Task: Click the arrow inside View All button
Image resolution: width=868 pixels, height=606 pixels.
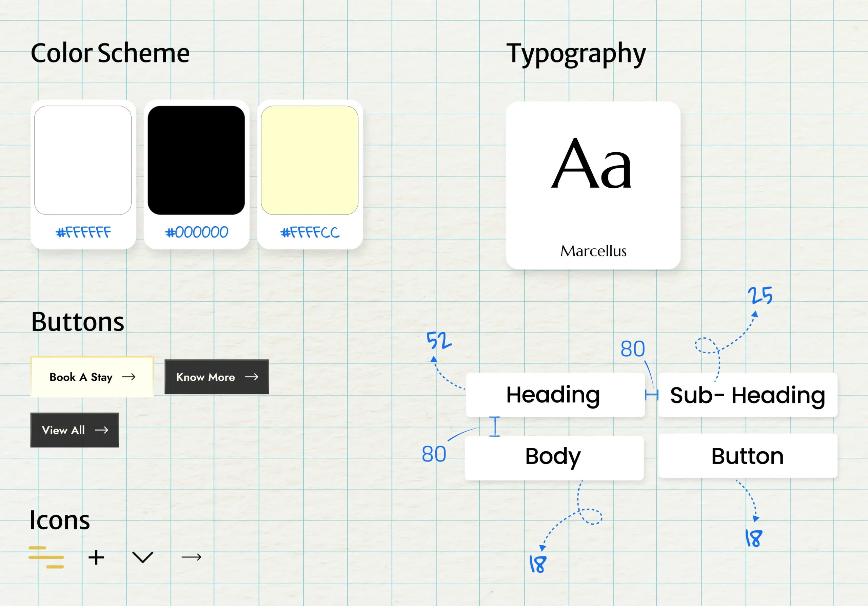Action: click(x=102, y=430)
